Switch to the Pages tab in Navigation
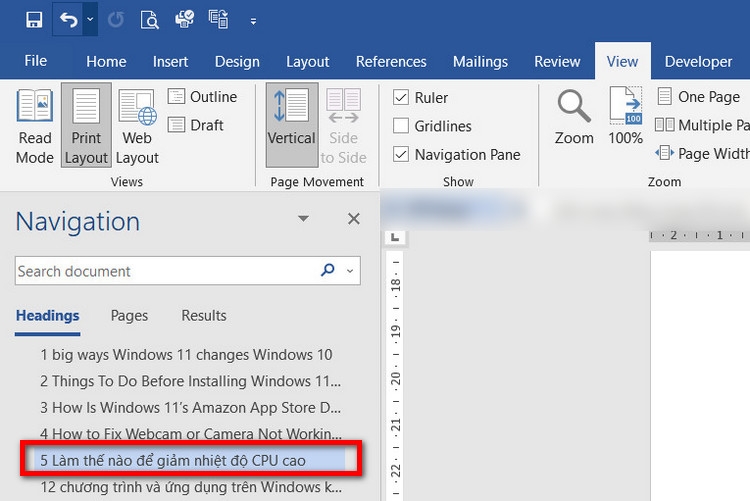750x501 pixels. point(129,315)
